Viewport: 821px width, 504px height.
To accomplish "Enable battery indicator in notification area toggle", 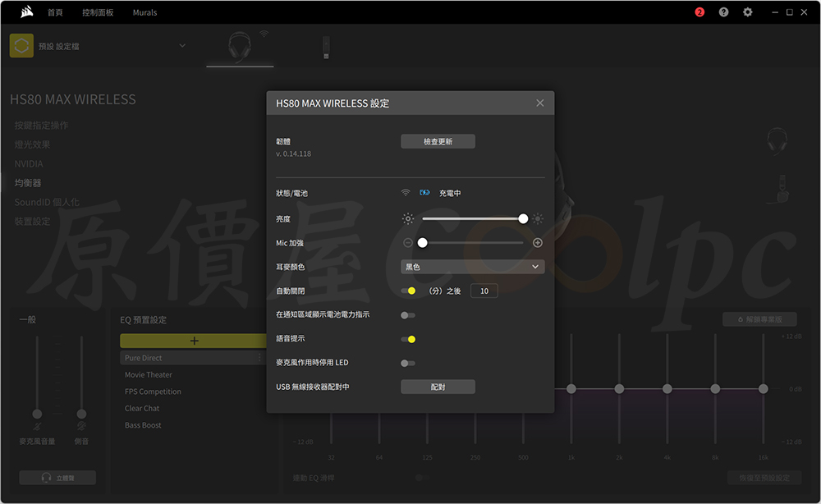I will pos(408,315).
